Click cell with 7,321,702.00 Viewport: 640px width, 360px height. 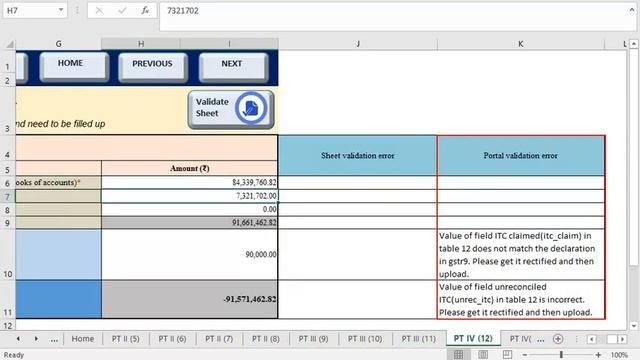coord(189,196)
